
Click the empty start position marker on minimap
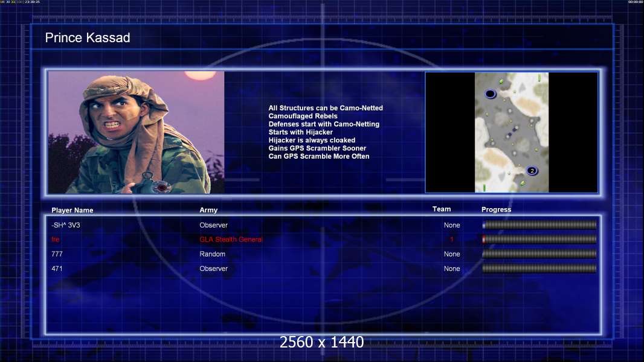(x=490, y=94)
